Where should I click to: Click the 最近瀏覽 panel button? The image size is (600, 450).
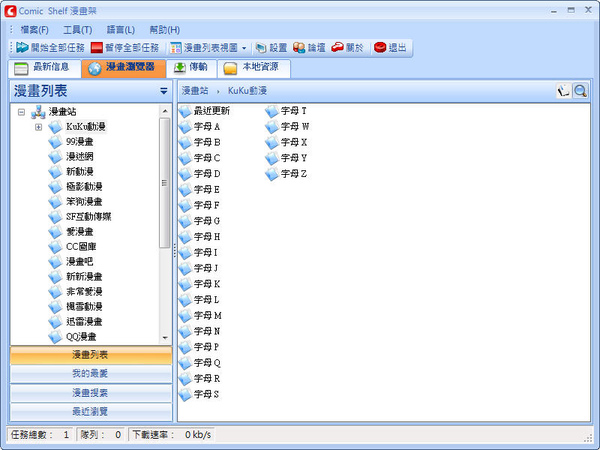click(91, 412)
